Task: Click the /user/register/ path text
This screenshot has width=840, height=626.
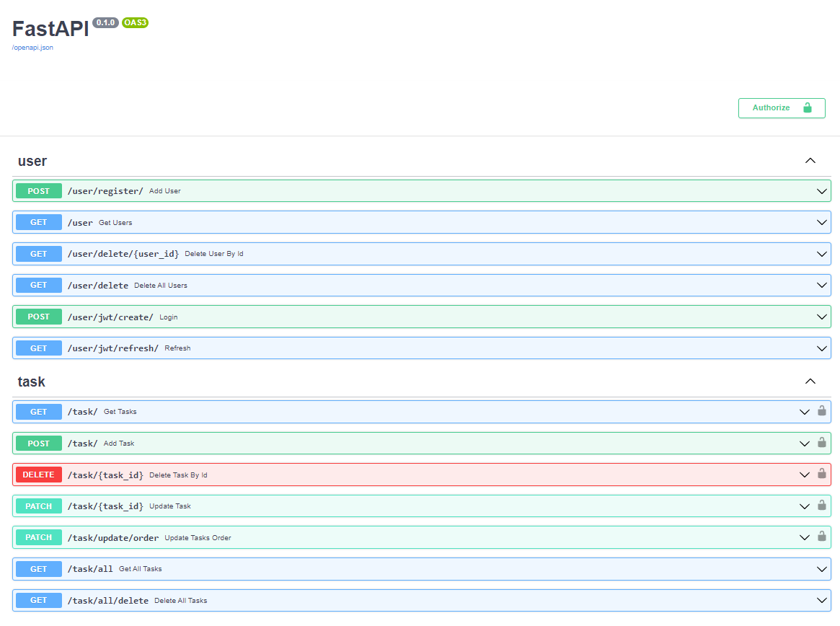Action: 105,191
